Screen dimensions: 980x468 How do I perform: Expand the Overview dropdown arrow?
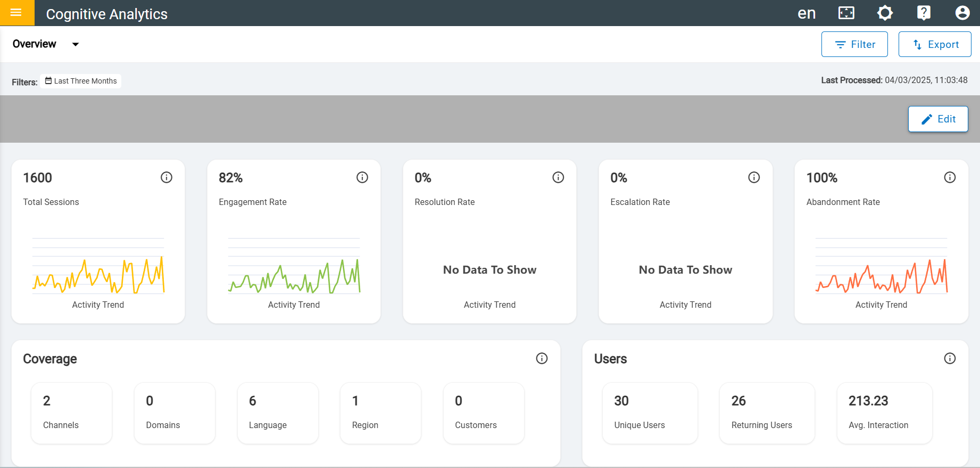click(x=76, y=44)
